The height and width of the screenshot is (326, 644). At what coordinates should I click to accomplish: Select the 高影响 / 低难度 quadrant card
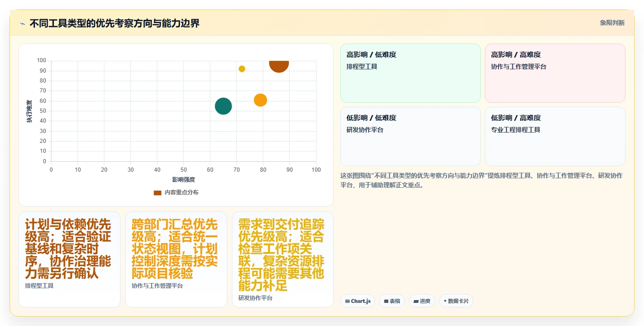click(410, 73)
